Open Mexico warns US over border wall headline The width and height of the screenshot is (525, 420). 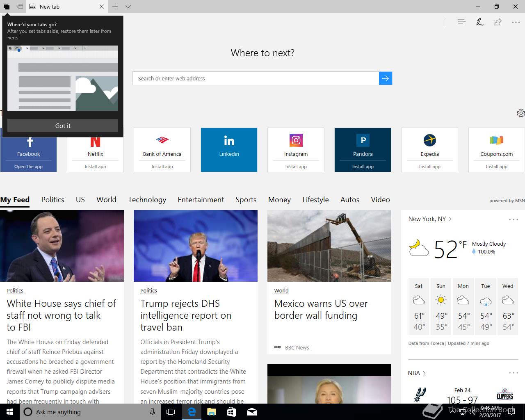pos(321,309)
